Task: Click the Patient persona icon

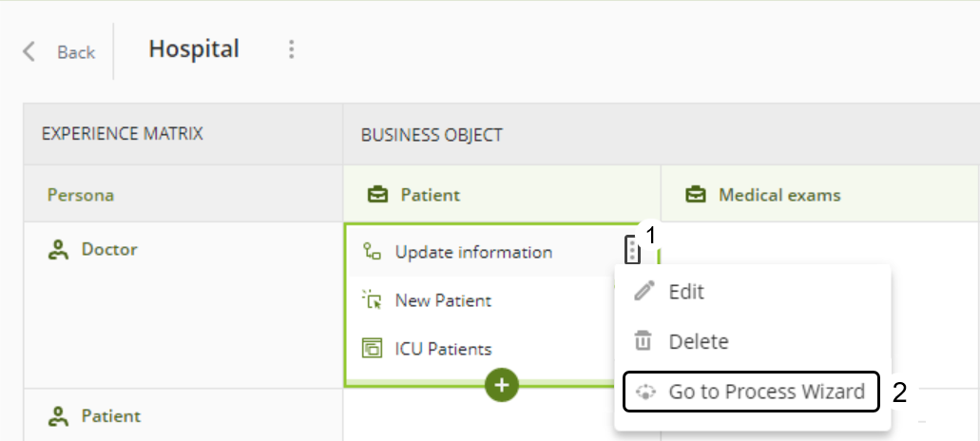Action: [59, 415]
